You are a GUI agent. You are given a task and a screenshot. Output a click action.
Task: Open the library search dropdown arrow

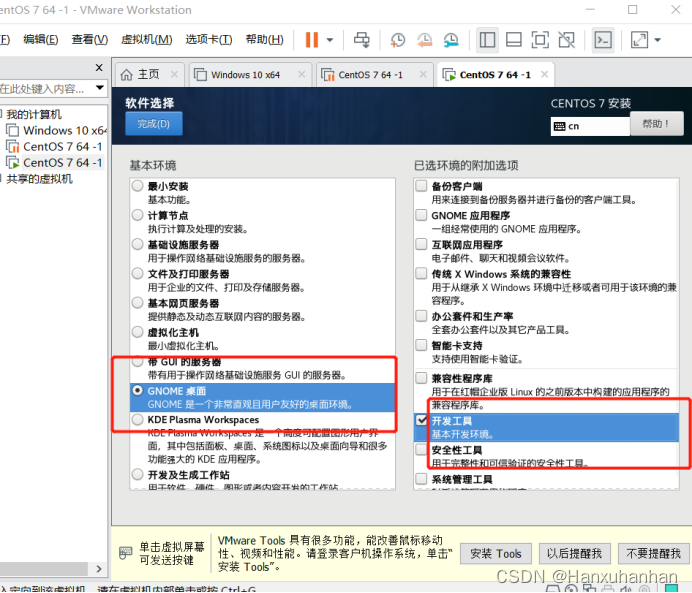pos(100,88)
